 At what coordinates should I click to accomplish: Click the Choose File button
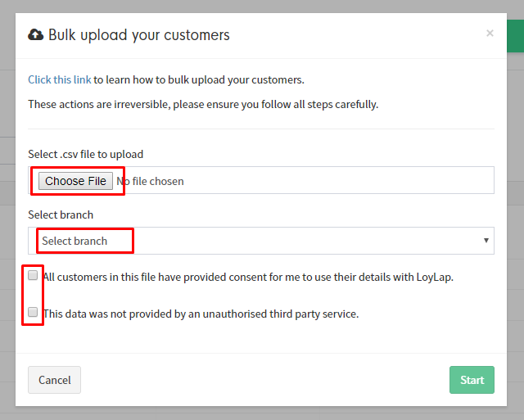tap(75, 181)
